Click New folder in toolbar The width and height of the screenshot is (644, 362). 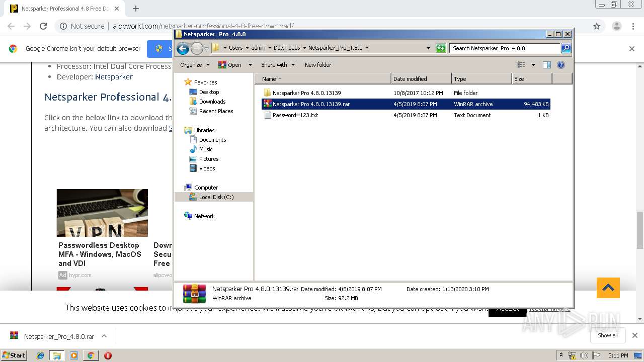[318, 65]
